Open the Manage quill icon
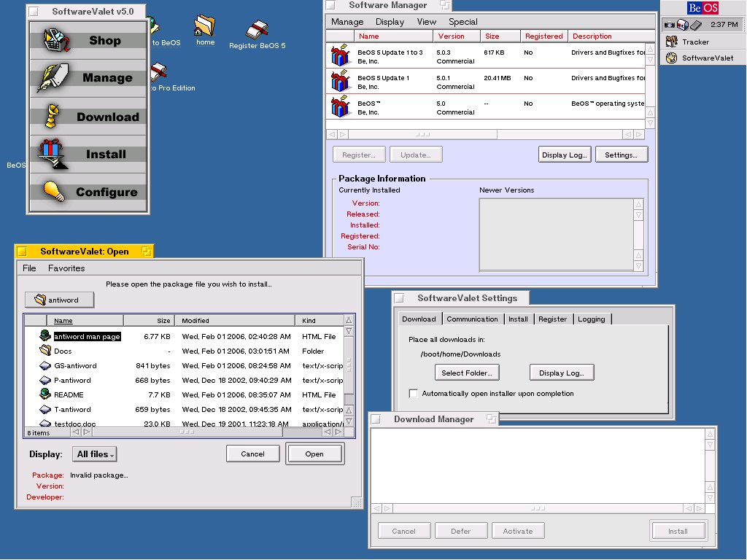Viewport: 747px width, 560px height. 53,78
